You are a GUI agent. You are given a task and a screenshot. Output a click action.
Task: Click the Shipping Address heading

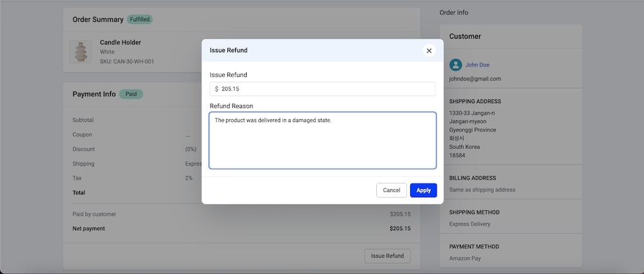475,101
